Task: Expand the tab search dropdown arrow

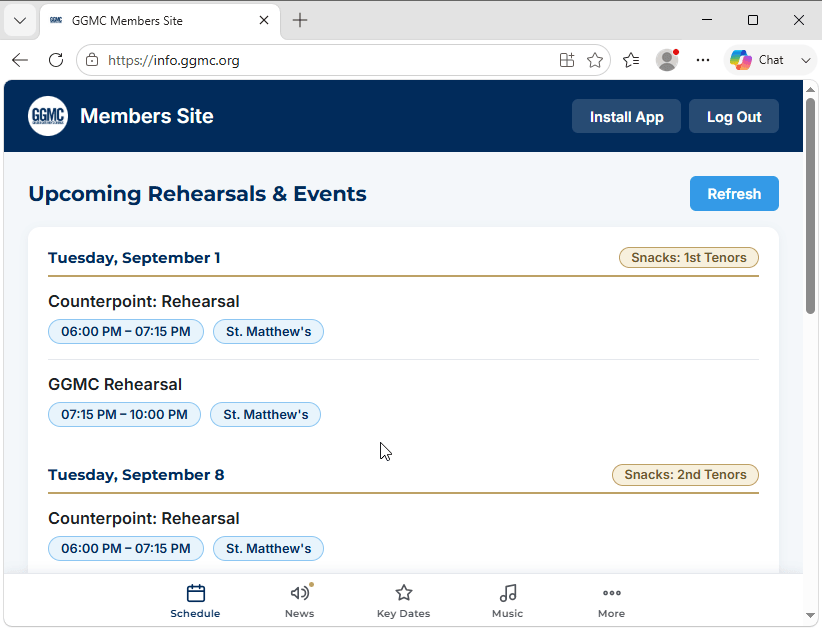Action: (20, 20)
